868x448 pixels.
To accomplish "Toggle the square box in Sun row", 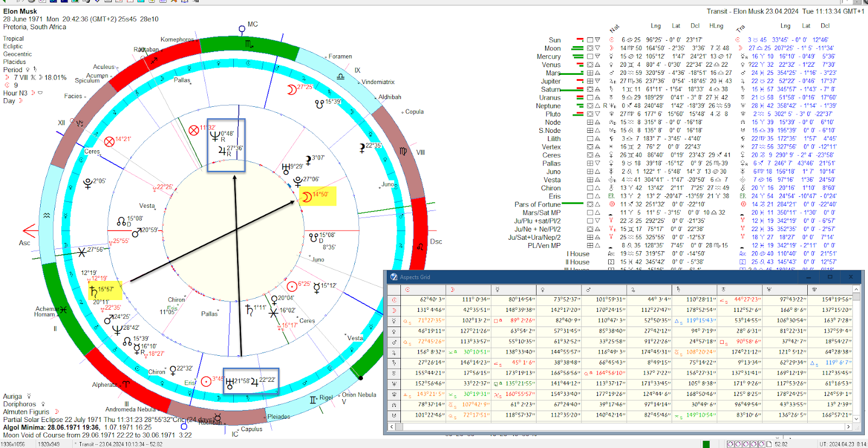I will (590, 40).
